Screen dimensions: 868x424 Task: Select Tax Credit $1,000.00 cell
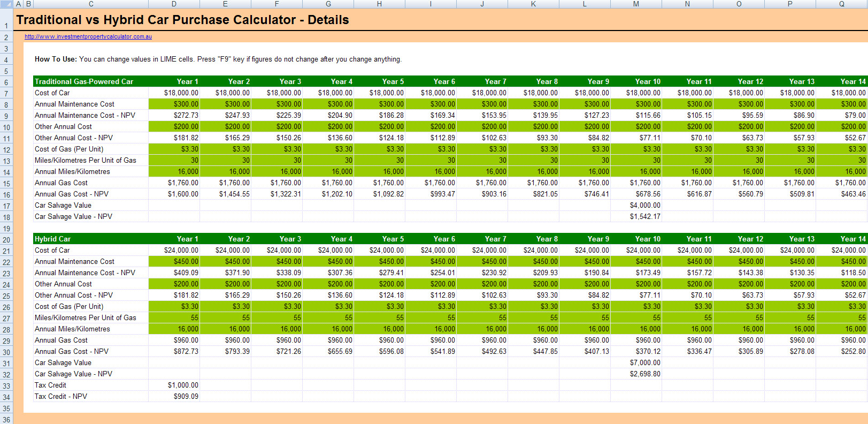[174, 385]
